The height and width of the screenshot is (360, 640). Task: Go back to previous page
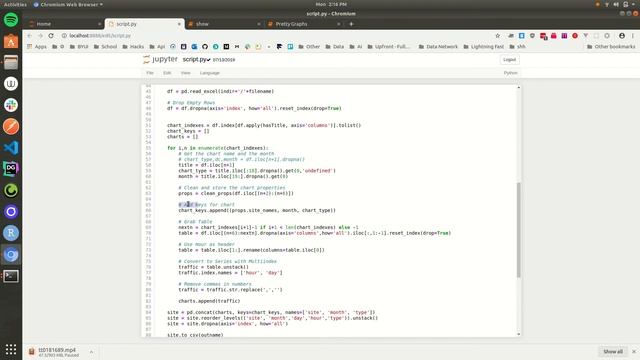coord(29,36)
